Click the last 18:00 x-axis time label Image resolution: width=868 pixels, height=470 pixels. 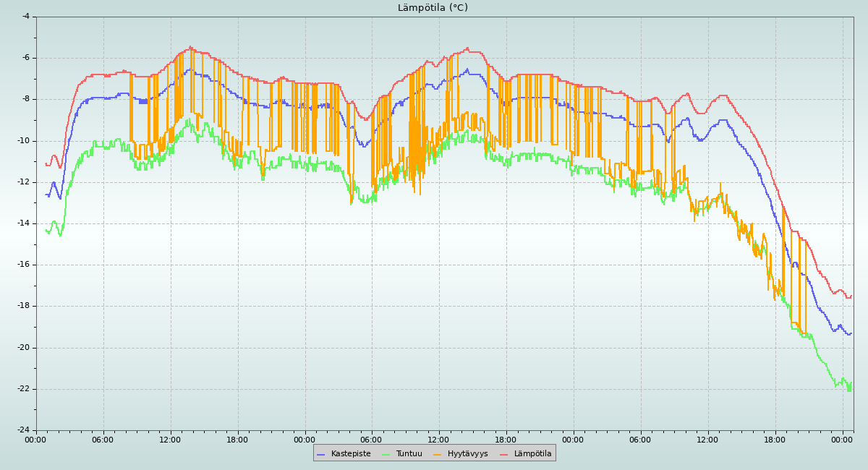[x=775, y=439]
